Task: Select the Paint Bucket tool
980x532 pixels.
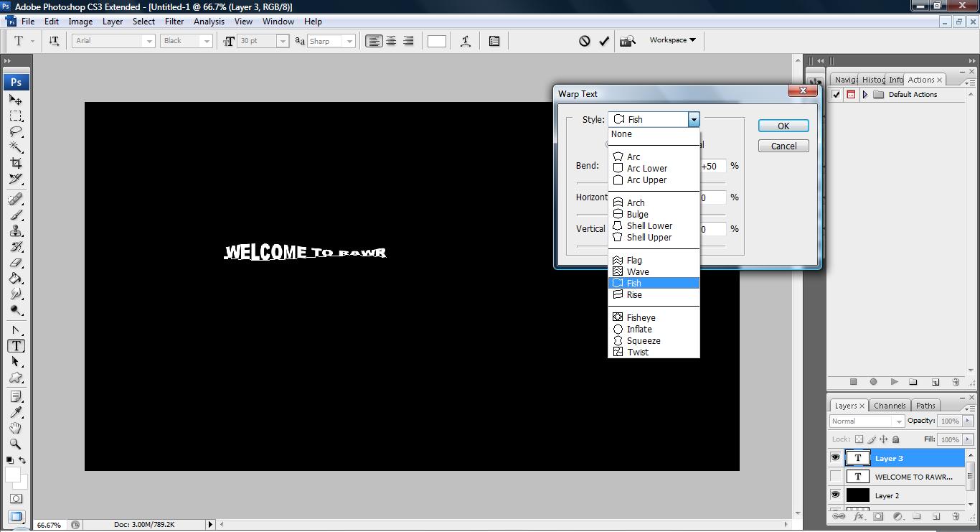Action: tap(16, 279)
